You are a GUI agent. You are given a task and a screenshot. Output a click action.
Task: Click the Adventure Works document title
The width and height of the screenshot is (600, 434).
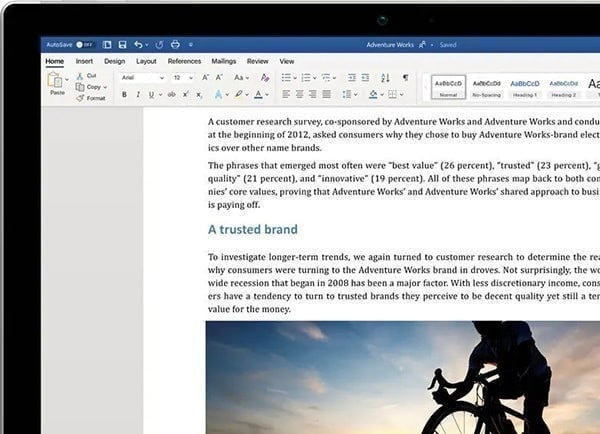(x=390, y=45)
